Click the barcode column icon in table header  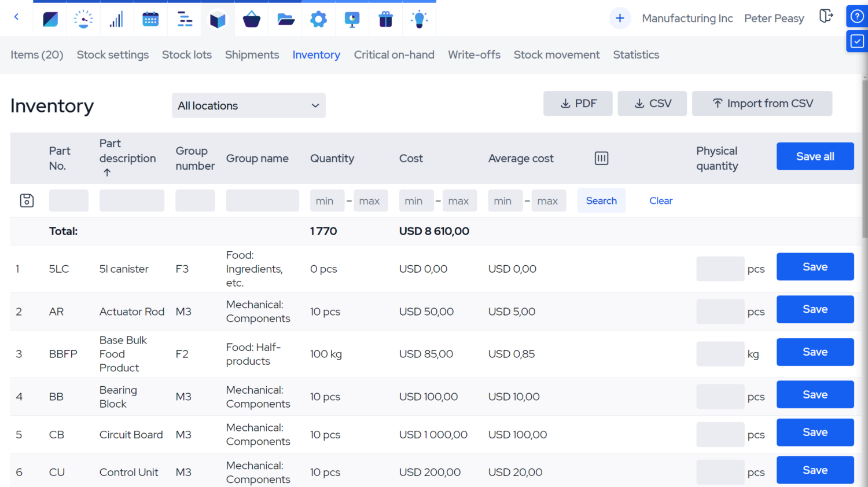point(601,158)
